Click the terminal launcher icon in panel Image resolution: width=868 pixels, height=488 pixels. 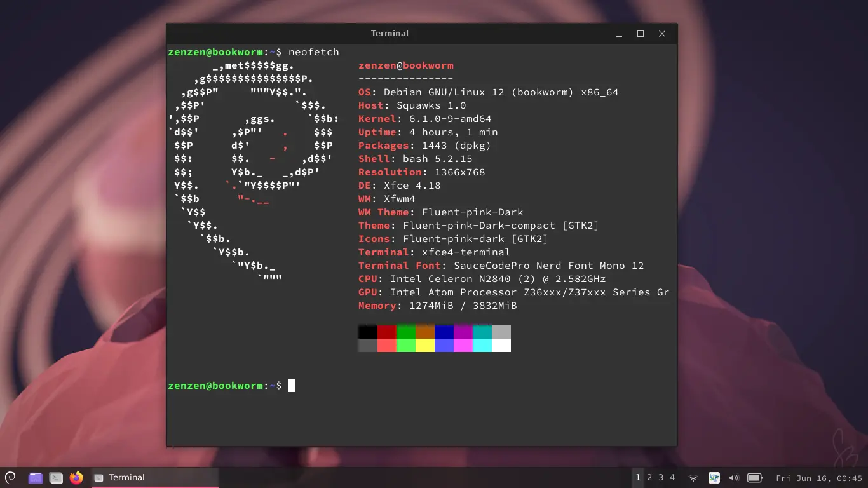[x=56, y=478]
